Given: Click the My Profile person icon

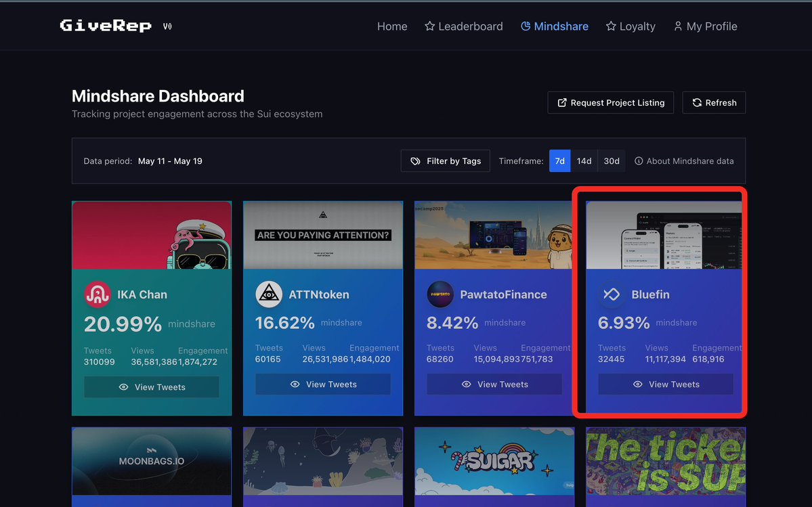Looking at the screenshot, I should coord(678,26).
